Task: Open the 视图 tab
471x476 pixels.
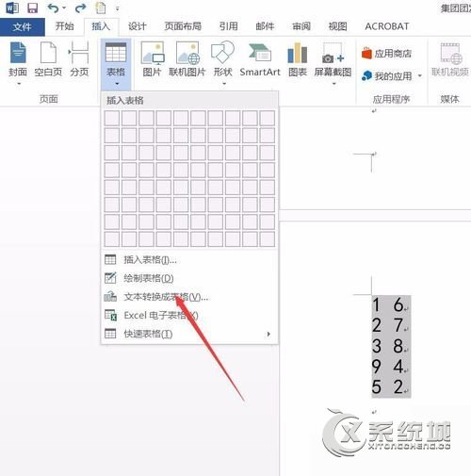Action: click(337, 26)
